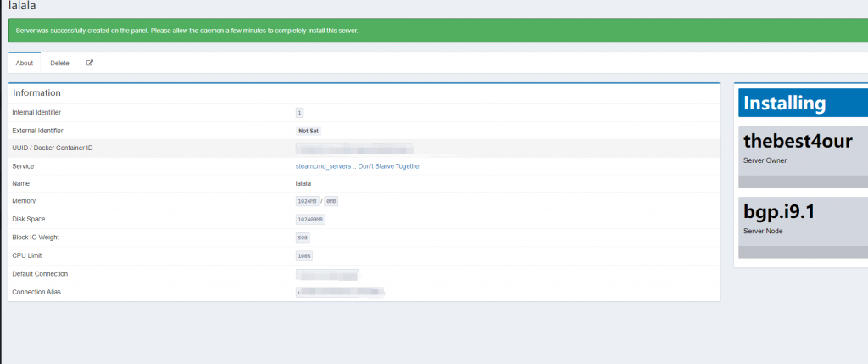
Task: Click the blurred UUID value
Action: pyautogui.click(x=354, y=148)
